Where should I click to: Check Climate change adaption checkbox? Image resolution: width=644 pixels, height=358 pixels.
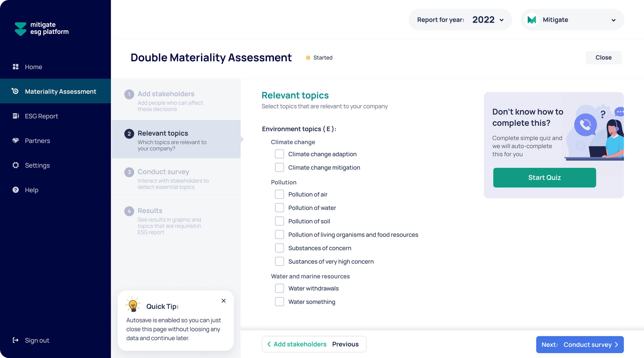point(279,154)
